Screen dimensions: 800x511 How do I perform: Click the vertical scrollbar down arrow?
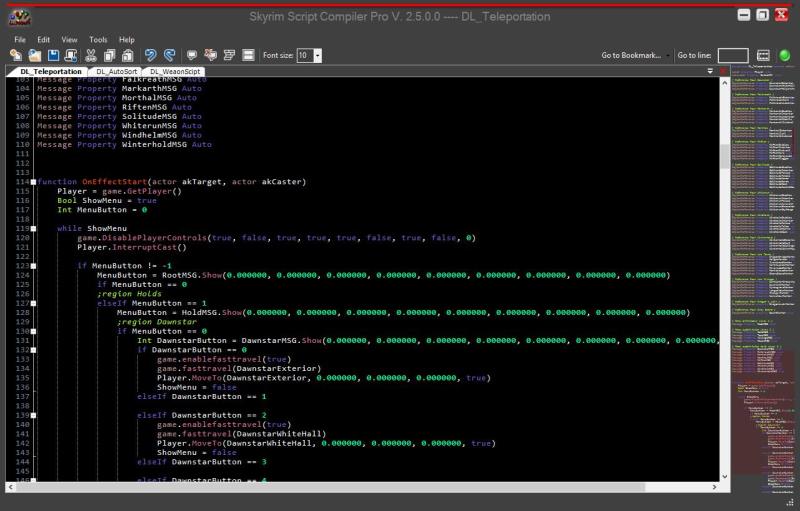[724, 476]
